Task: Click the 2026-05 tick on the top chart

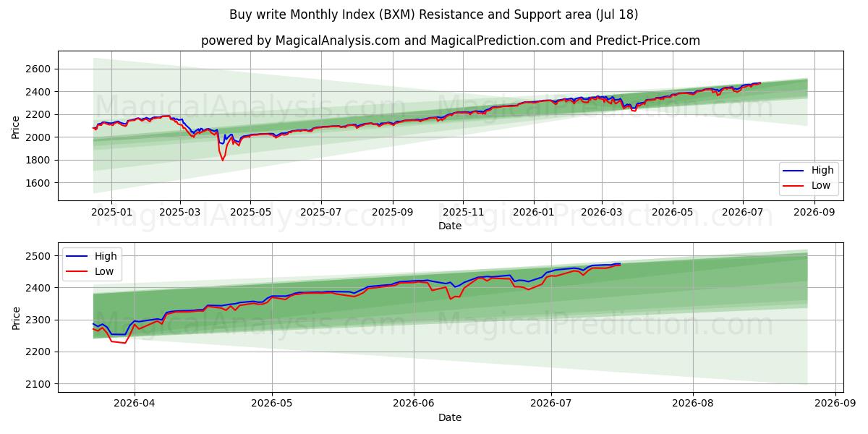Action: (x=673, y=213)
